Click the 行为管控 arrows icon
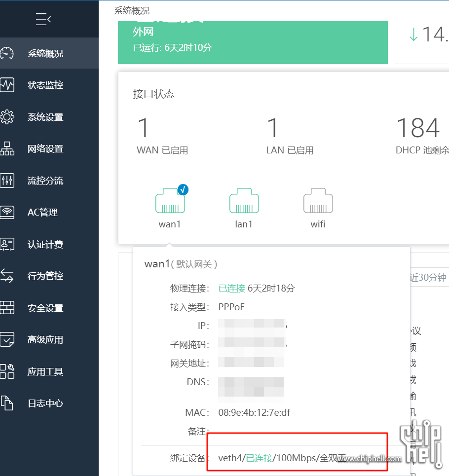The width and height of the screenshot is (449, 476). pyautogui.click(x=7, y=276)
